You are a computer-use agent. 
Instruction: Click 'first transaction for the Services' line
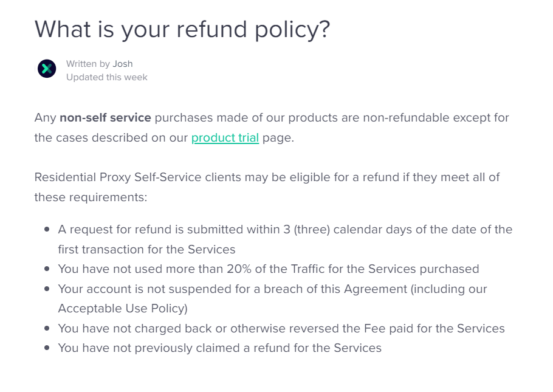[146, 249]
